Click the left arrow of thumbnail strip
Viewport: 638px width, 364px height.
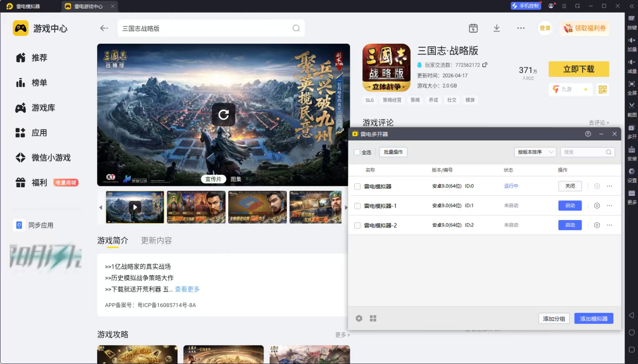coord(100,207)
